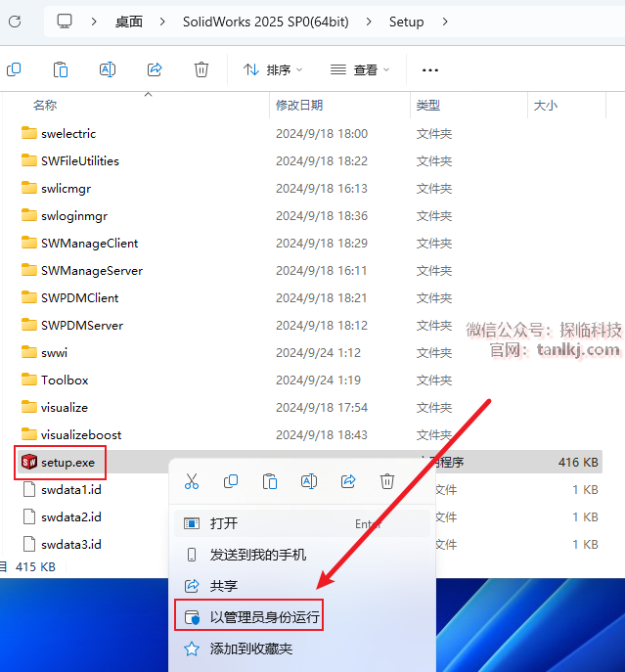Click the Setup breadcrumb segment

coord(406,22)
